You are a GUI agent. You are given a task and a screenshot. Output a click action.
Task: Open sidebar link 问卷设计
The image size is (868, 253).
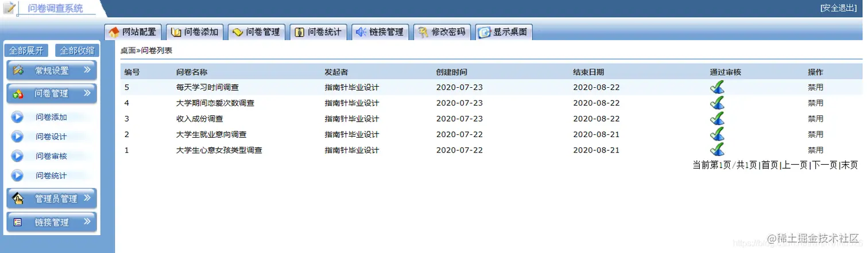(x=51, y=137)
